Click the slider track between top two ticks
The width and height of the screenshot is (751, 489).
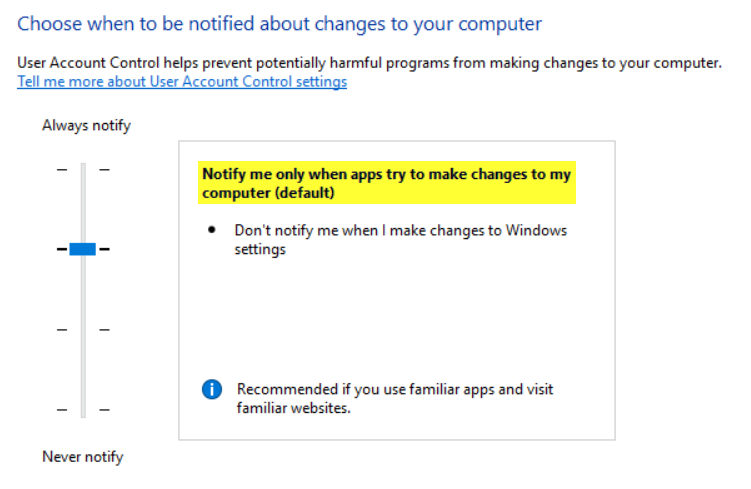tap(83, 208)
